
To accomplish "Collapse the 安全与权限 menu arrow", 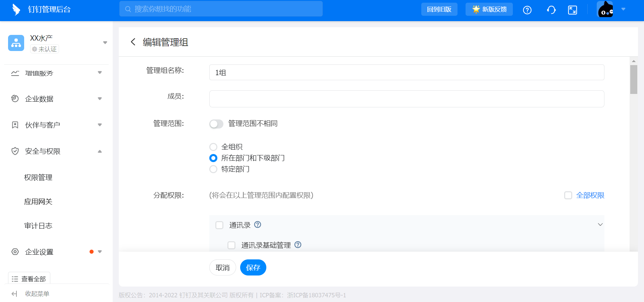I will (100, 151).
